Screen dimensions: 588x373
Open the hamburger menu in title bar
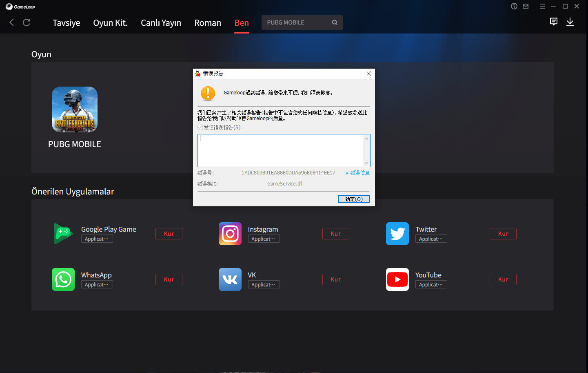(542, 6)
